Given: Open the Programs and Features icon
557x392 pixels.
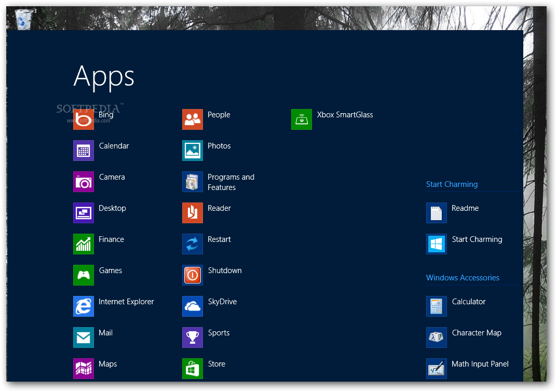Looking at the screenshot, I should click(193, 182).
